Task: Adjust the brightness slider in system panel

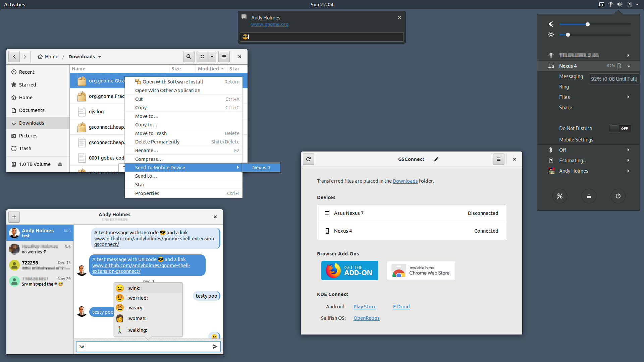Action: pos(568,35)
